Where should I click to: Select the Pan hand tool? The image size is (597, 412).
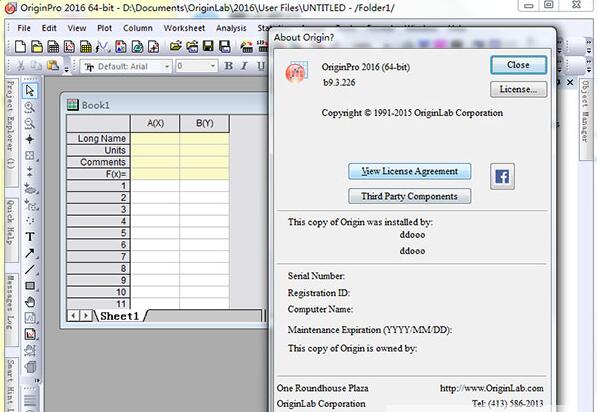click(x=30, y=302)
